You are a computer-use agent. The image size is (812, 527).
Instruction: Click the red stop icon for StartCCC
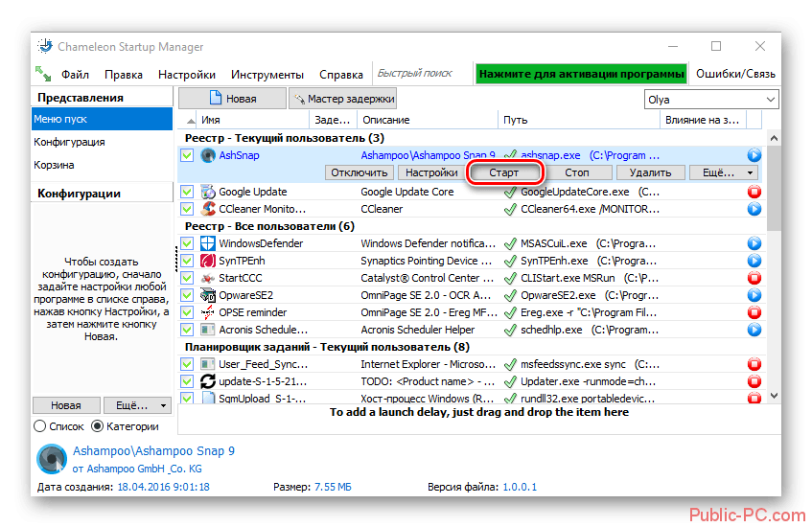click(x=754, y=278)
